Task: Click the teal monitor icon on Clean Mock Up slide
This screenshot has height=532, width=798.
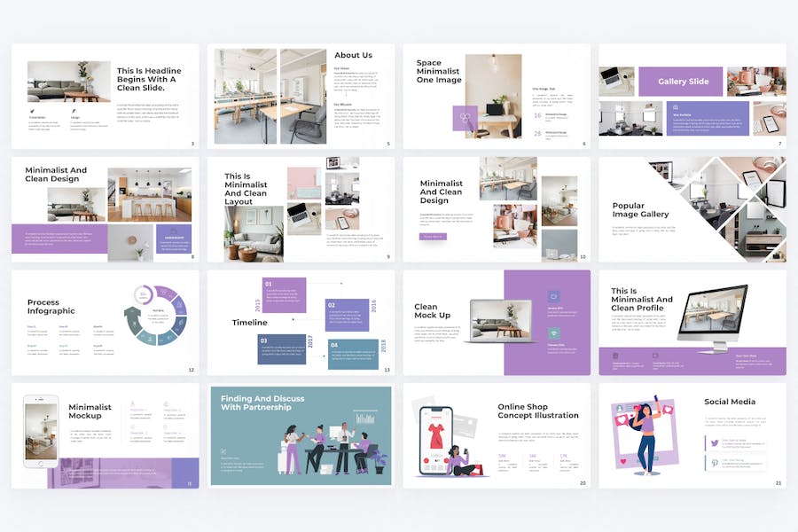Action: tap(553, 296)
